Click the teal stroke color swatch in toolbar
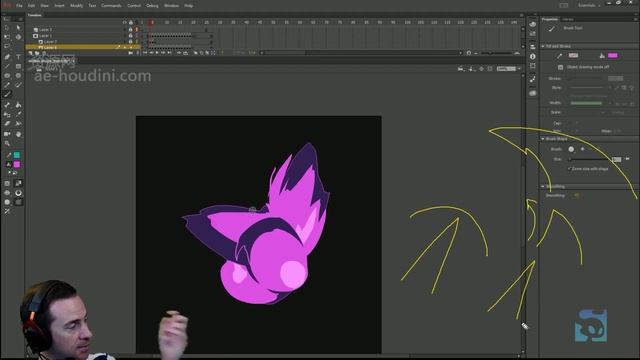640x360 pixels. pyautogui.click(x=17, y=155)
